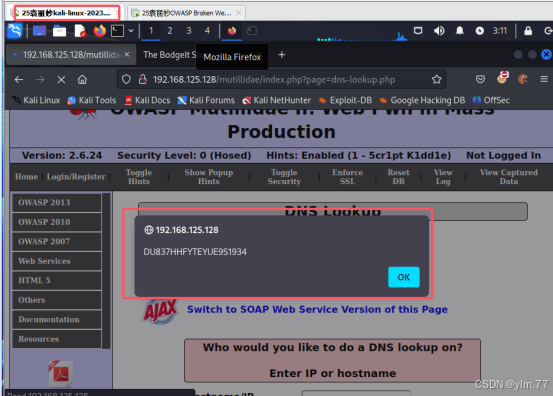Click the 3:11 clock
The image size is (553, 396).
point(500,31)
